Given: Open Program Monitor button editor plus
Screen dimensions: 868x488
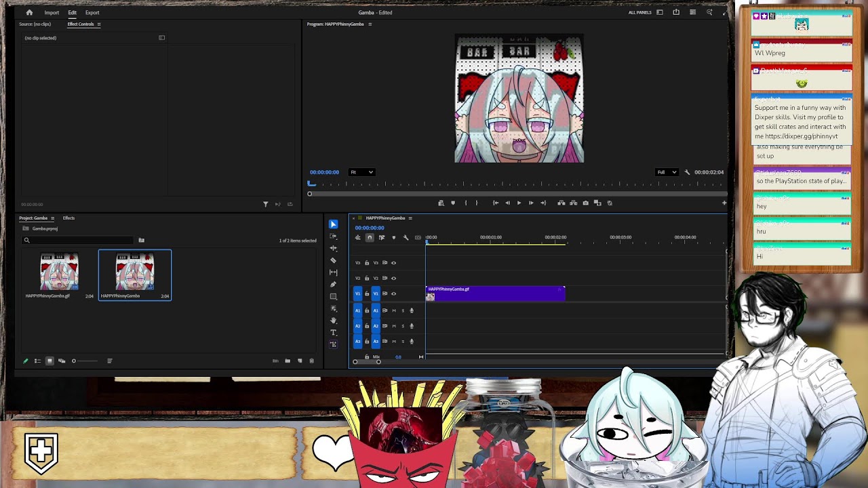Looking at the screenshot, I should 724,203.
